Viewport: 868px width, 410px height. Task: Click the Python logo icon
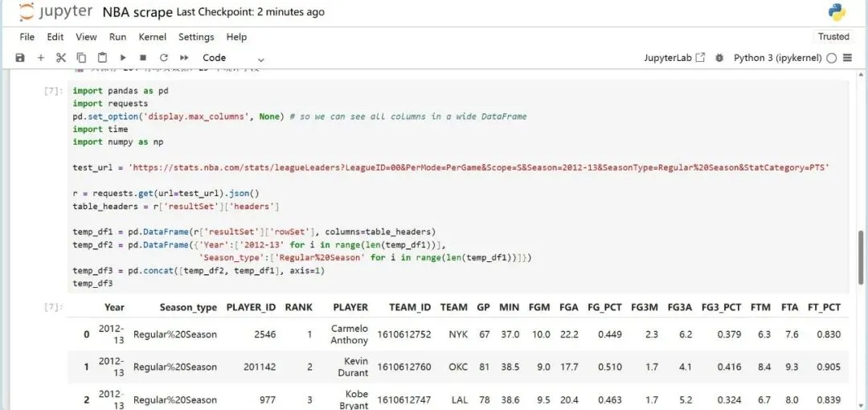point(837,12)
